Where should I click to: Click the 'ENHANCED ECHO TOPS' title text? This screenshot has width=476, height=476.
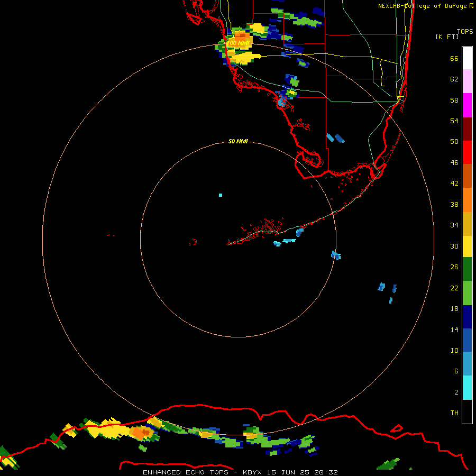186,472
